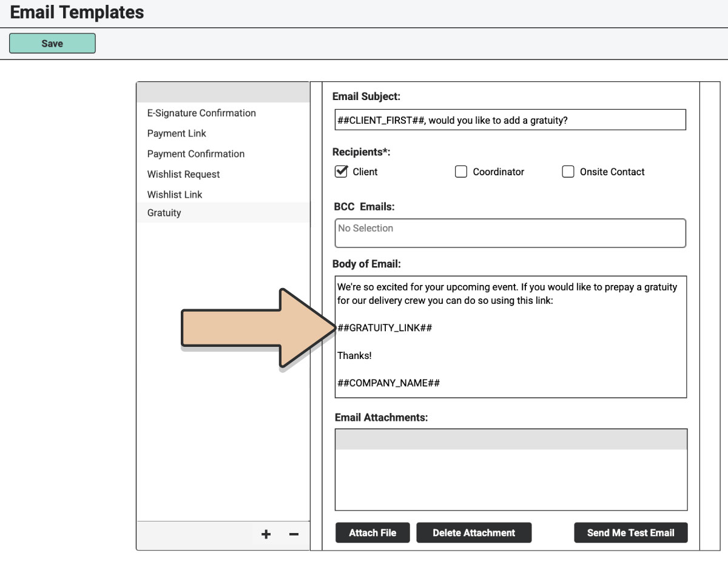Open the BCC Emails selection box

[510, 233]
